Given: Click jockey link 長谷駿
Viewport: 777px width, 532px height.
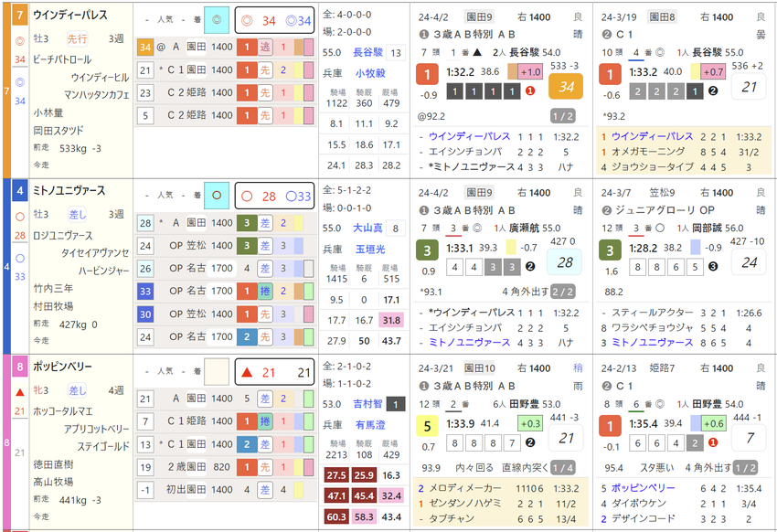Looking at the screenshot, I should tap(367, 52).
